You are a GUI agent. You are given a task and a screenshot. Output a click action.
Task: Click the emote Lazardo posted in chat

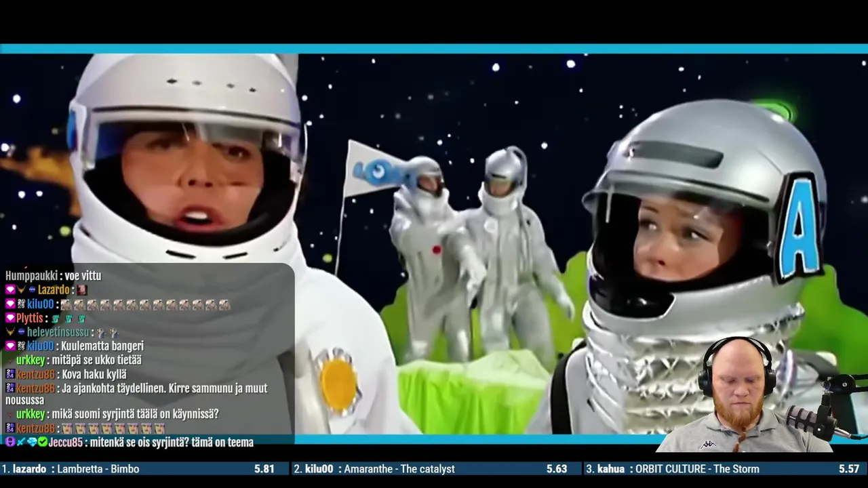click(x=82, y=289)
